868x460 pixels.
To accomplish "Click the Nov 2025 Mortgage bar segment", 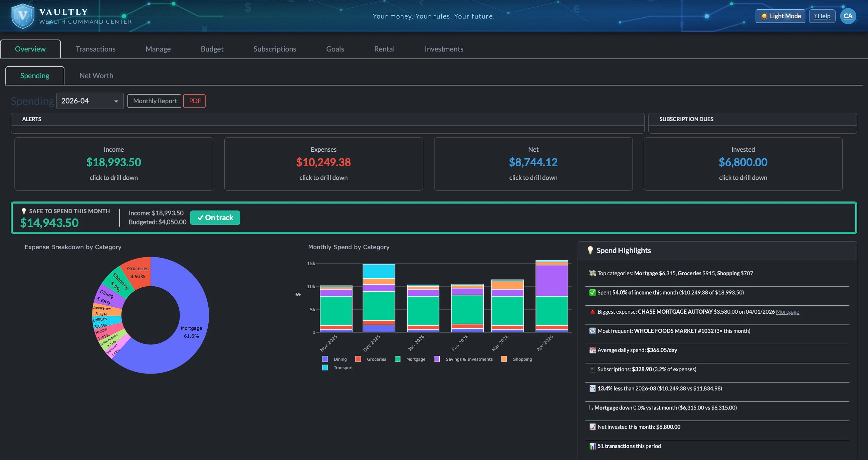I will (336, 311).
